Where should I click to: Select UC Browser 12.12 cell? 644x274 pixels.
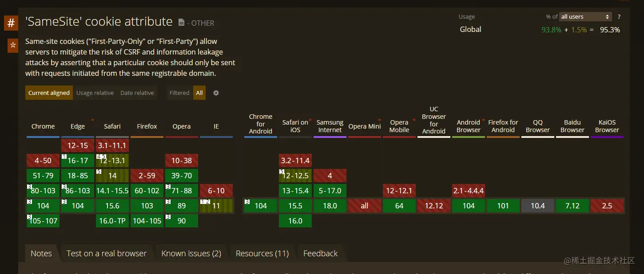434,206
